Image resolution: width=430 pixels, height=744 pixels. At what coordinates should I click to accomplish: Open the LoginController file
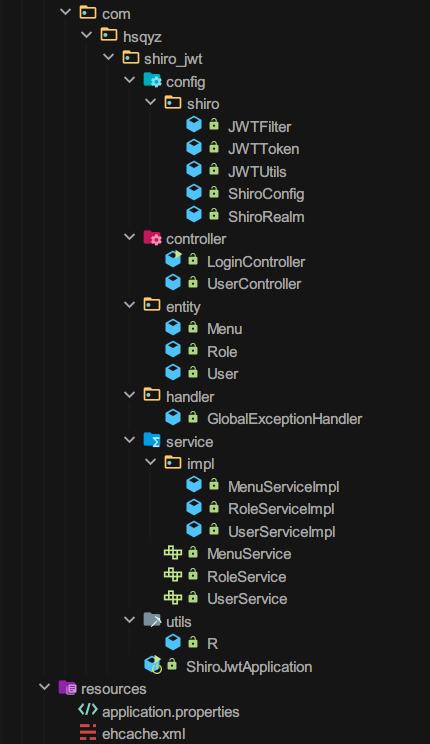pyautogui.click(x=256, y=261)
